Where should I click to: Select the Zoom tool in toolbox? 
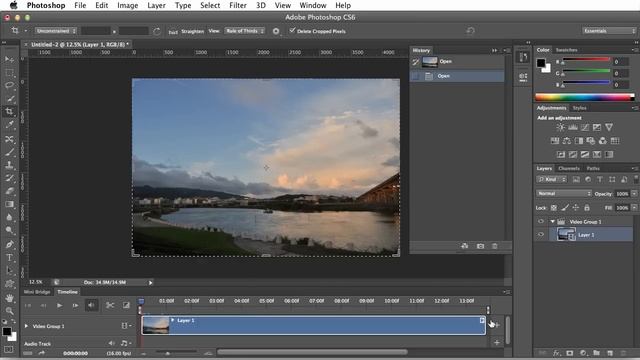pos(9,311)
